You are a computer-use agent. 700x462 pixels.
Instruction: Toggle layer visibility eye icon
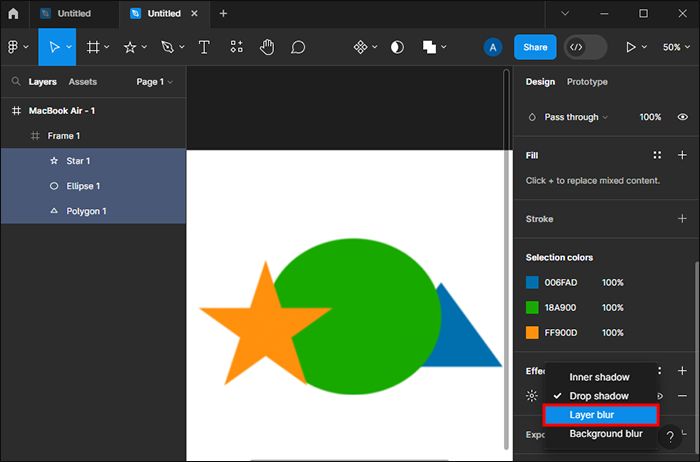(682, 117)
